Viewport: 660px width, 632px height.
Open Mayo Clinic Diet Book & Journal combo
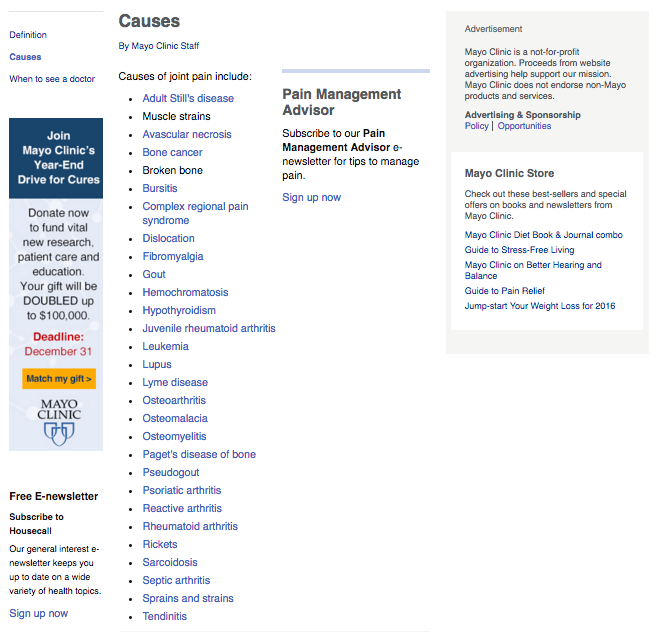(543, 235)
